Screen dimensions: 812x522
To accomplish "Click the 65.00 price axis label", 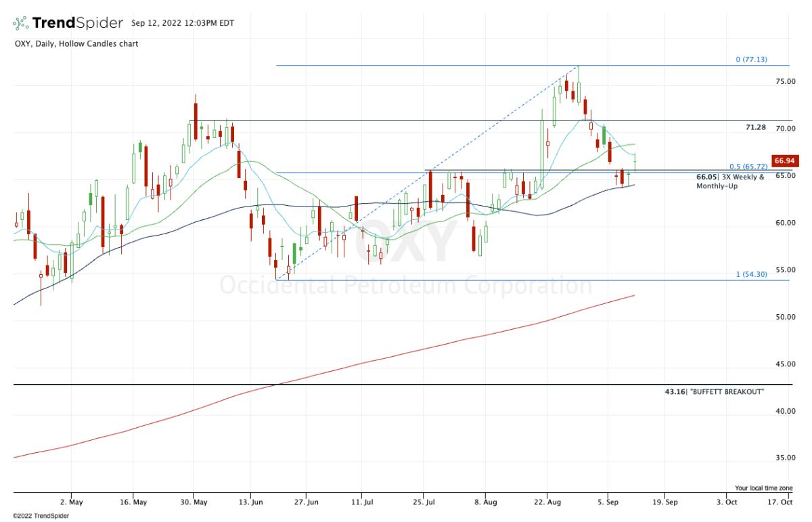I will click(x=785, y=175).
